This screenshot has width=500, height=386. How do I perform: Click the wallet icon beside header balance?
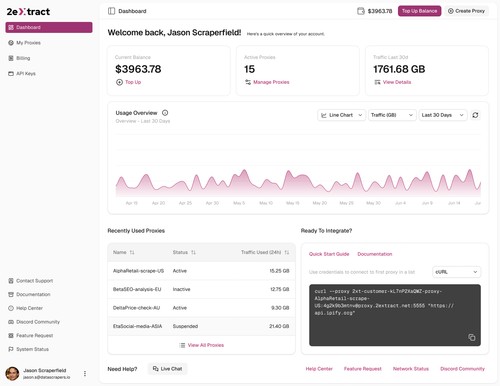coord(361,11)
